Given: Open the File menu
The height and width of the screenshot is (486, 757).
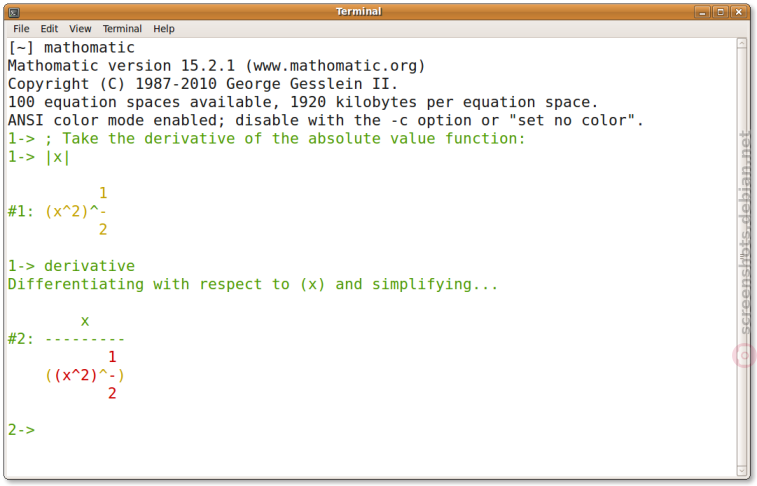Looking at the screenshot, I should [21, 29].
